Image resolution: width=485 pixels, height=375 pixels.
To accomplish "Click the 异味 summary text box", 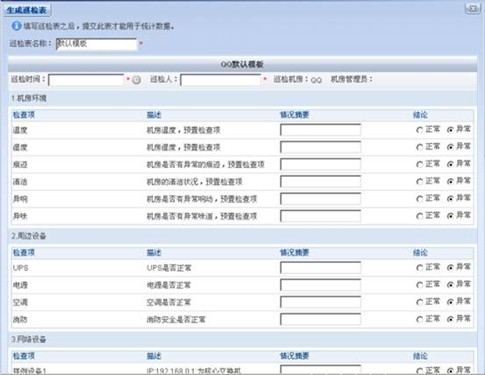I will [x=320, y=216].
